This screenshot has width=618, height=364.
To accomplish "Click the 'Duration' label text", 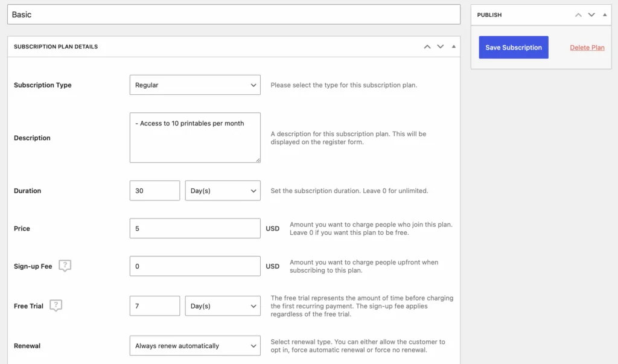I will pyautogui.click(x=27, y=191).
